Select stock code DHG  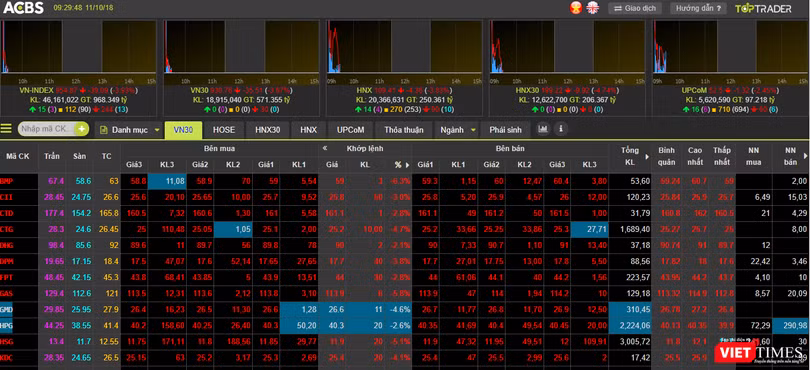coord(7,245)
